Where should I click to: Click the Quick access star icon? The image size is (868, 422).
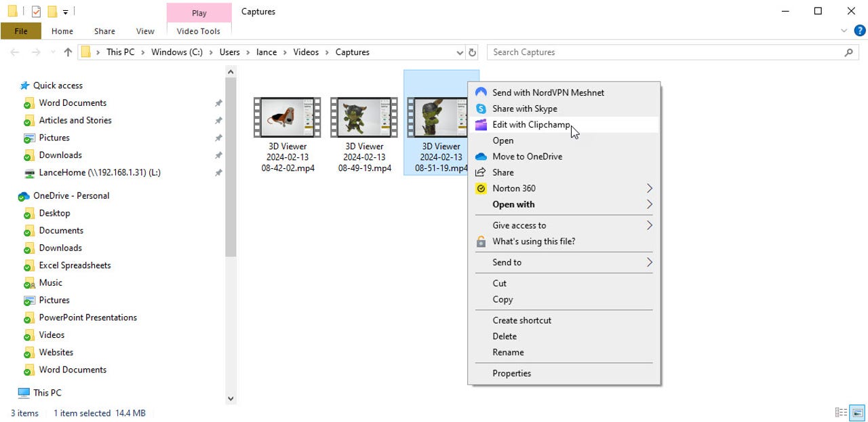click(25, 85)
